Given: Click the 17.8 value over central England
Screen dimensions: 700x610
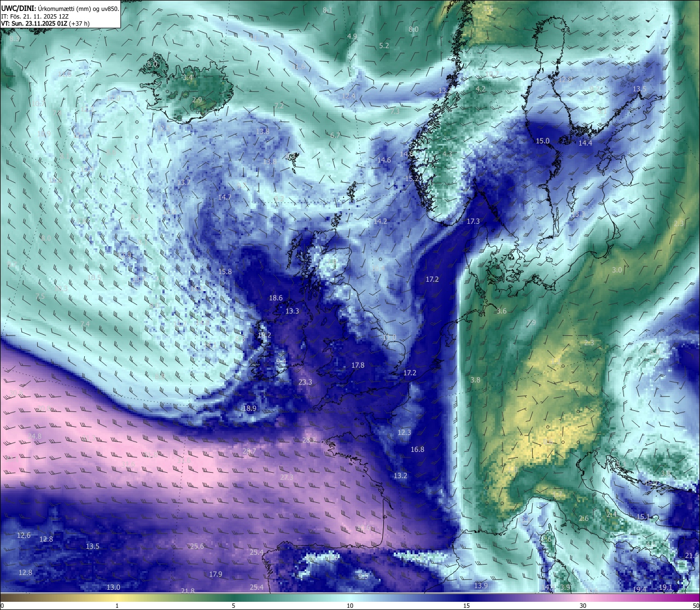Looking at the screenshot, I should coord(358,365).
